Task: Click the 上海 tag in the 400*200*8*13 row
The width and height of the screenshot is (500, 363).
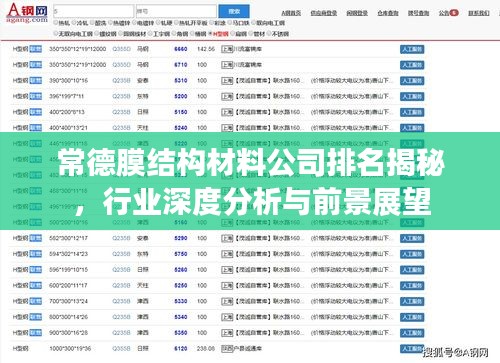Action: pyautogui.click(x=227, y=112)
